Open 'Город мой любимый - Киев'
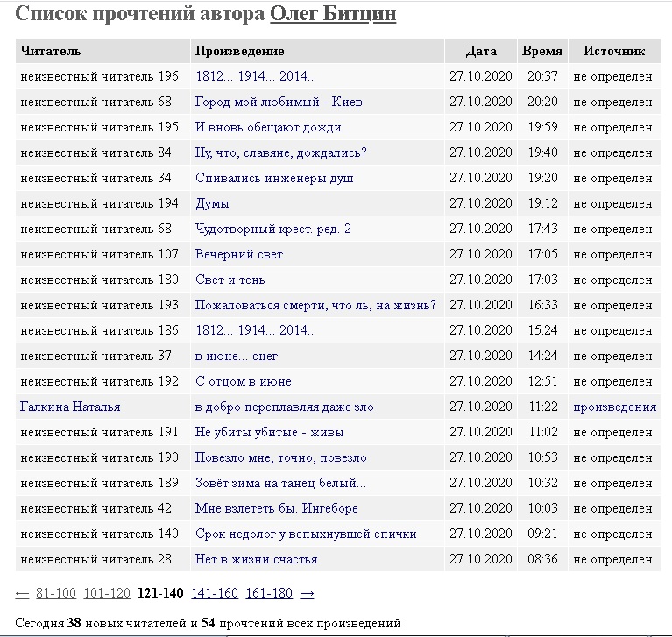This screenshot has height=637, width=672. (279, 102)
